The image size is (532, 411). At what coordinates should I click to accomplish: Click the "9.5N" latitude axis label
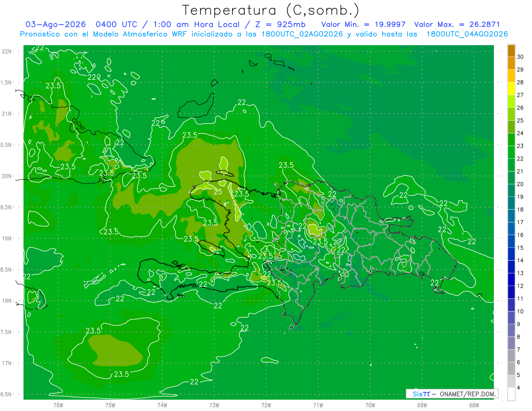pyautogui.click(x=7, y=207)
